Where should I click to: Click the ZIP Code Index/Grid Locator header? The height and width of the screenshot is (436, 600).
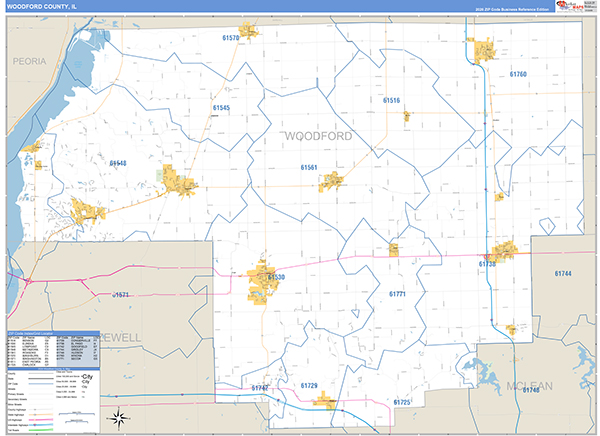click(53, 333)
